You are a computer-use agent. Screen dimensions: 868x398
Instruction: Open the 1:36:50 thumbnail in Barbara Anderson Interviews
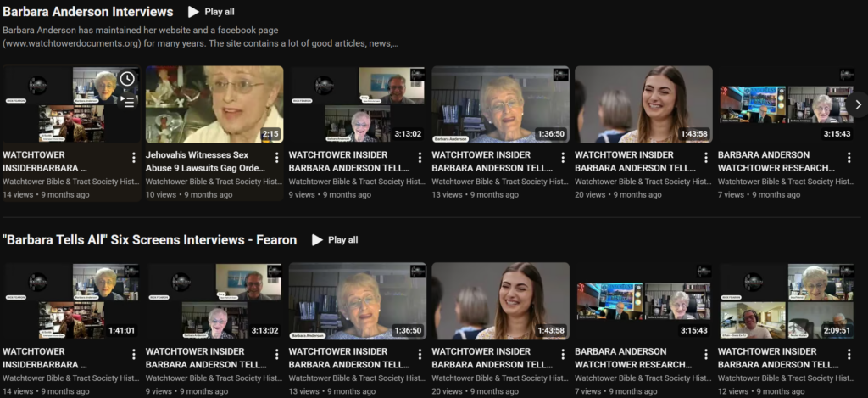point(500,104)
